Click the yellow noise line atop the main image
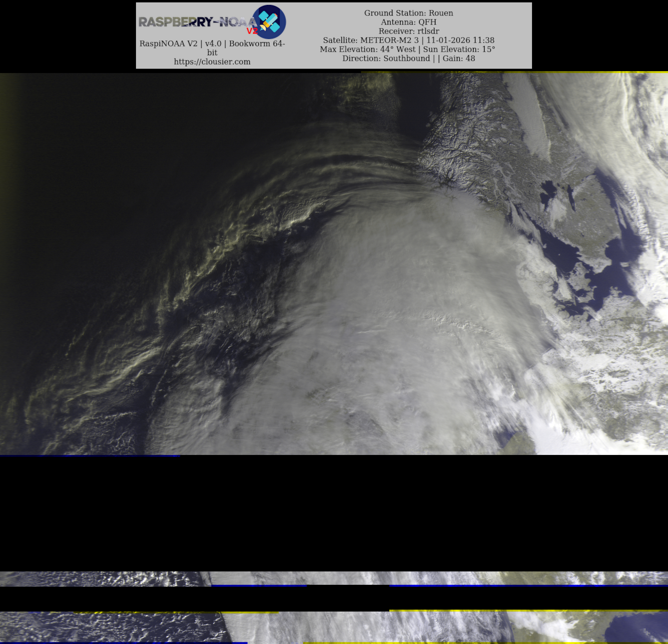This screenshot has width=668, height=644. [511, 72]
